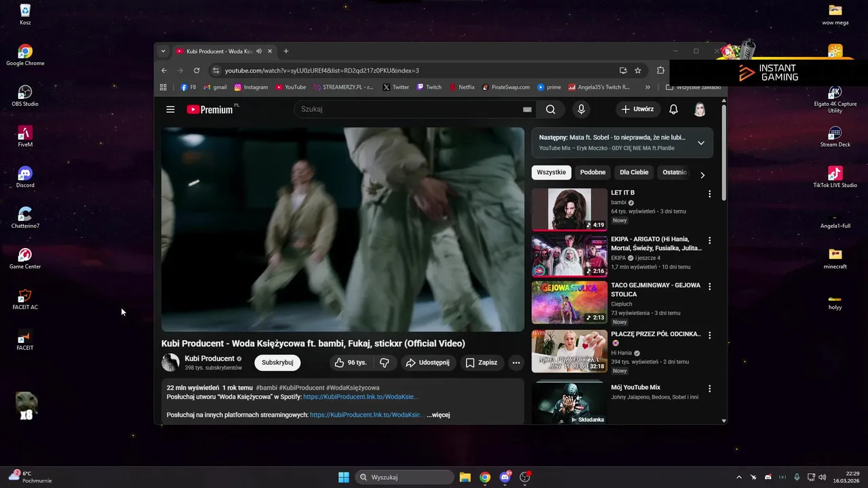Viewport: 868px width, 488px height.
Task: Dislike the Woda Księżycowa video
Action: pos(384,363)
